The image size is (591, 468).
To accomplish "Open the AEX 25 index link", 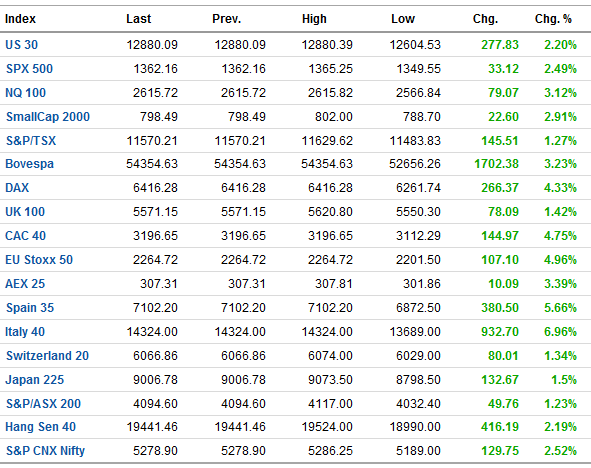I will click(x=25, y=284).
